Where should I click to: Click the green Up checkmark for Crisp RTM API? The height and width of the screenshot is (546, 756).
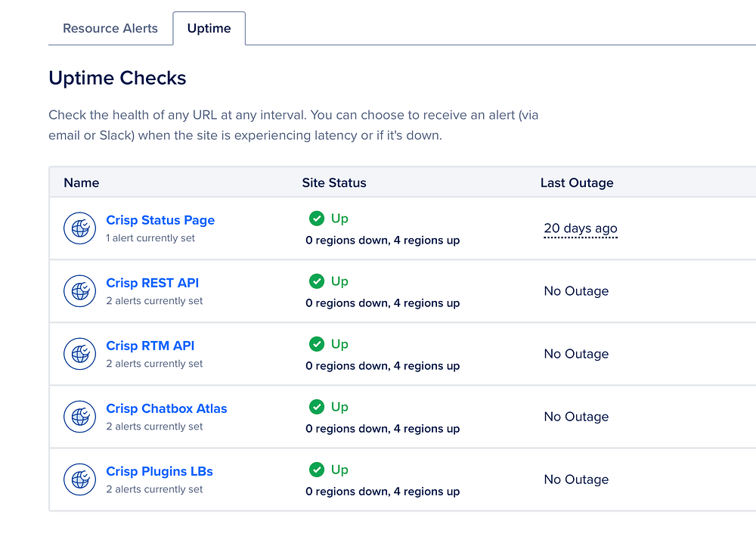317,344
